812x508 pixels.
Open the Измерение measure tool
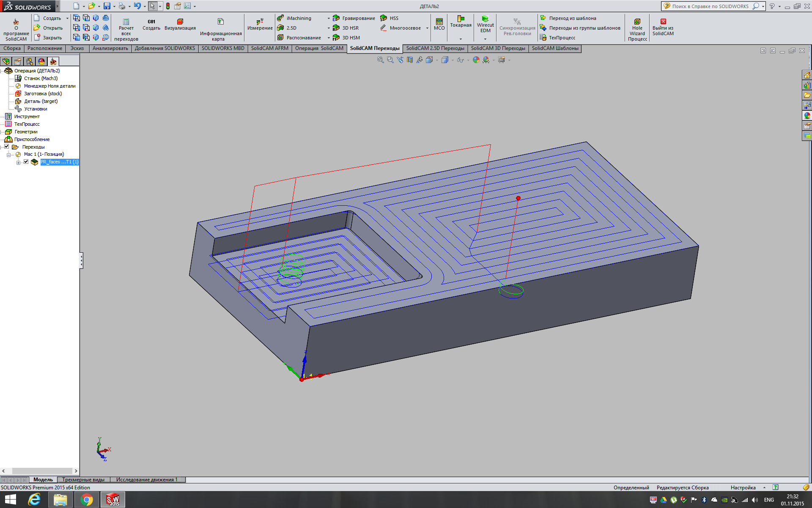[x=260, y=22]
